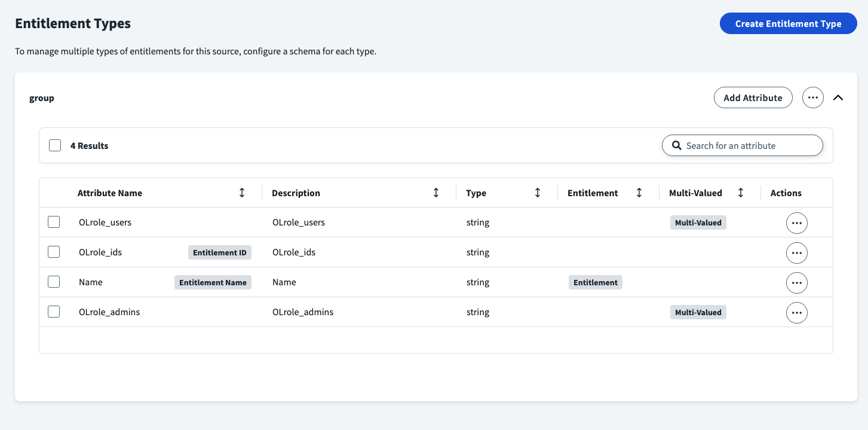Sort by Description column arrows
The height and width of the screenshot is (430, 868).
[436, 193]
